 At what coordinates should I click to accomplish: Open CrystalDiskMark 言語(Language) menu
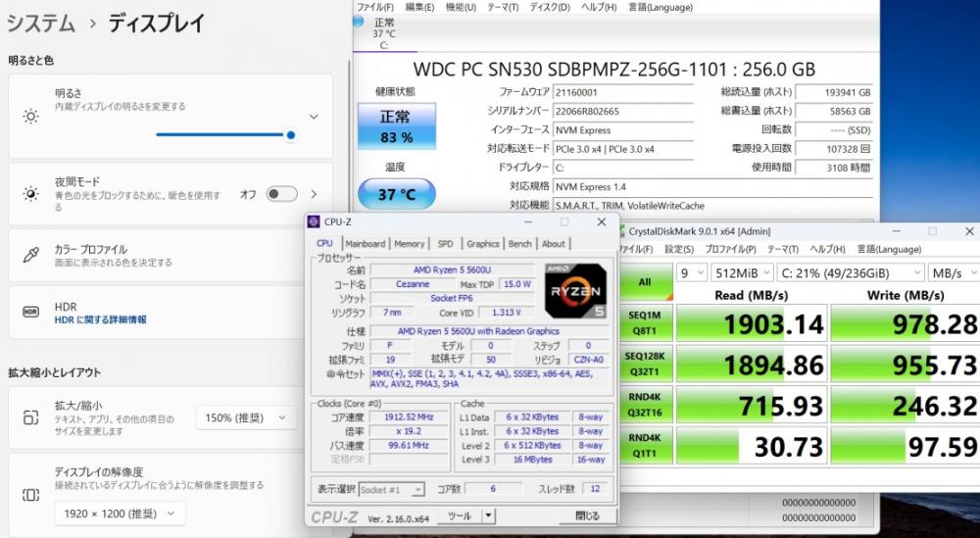click(890, 249)
